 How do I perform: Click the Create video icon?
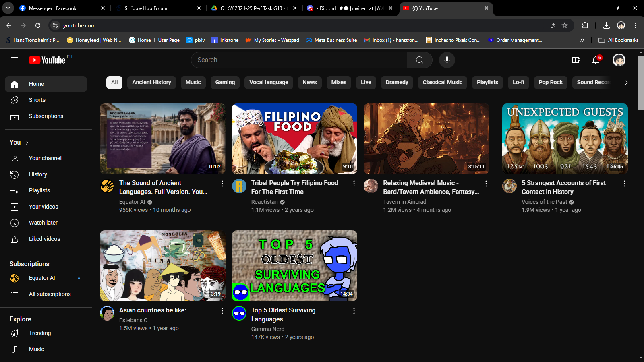click(x=576, y=60)
